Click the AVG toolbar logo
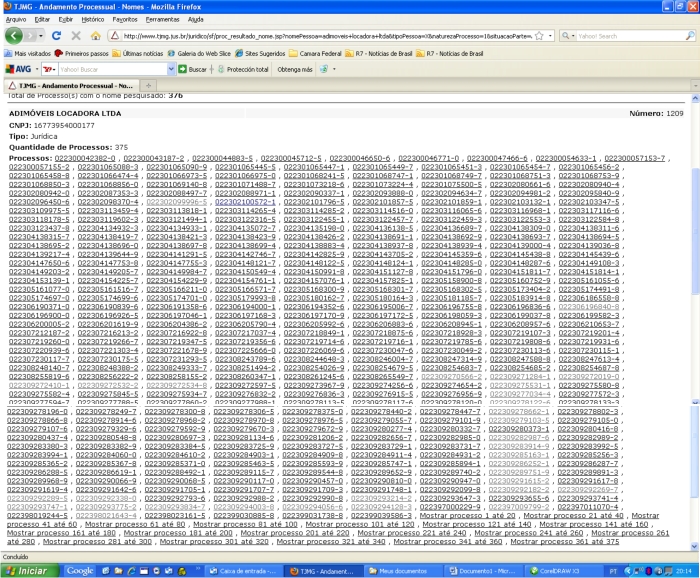This screenshot has height=578, width=700. 18,69
